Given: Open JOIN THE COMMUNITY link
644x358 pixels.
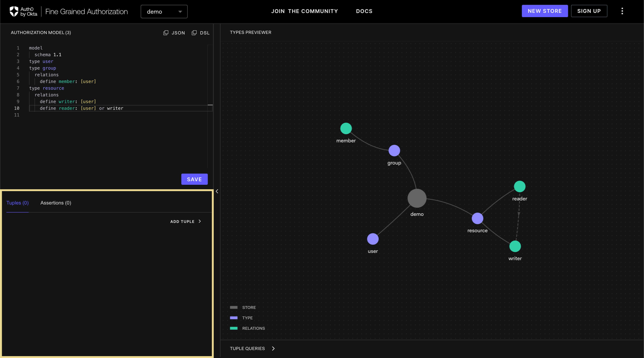Looking at the screenshot, I should (305, 11).
